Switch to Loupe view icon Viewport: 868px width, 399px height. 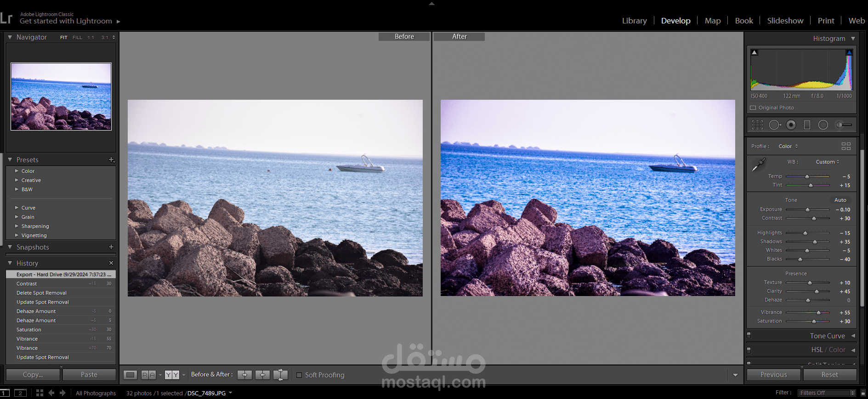click(130, 375)
